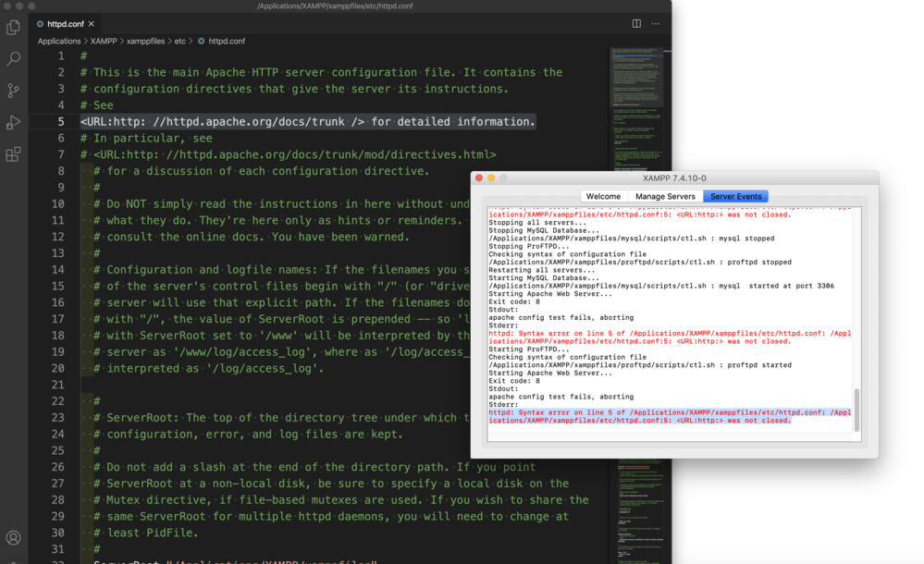Viewport: 924px width, 564px height.
Task: Click 'Restarting all servers...' log line
Action: pos(542,270)
